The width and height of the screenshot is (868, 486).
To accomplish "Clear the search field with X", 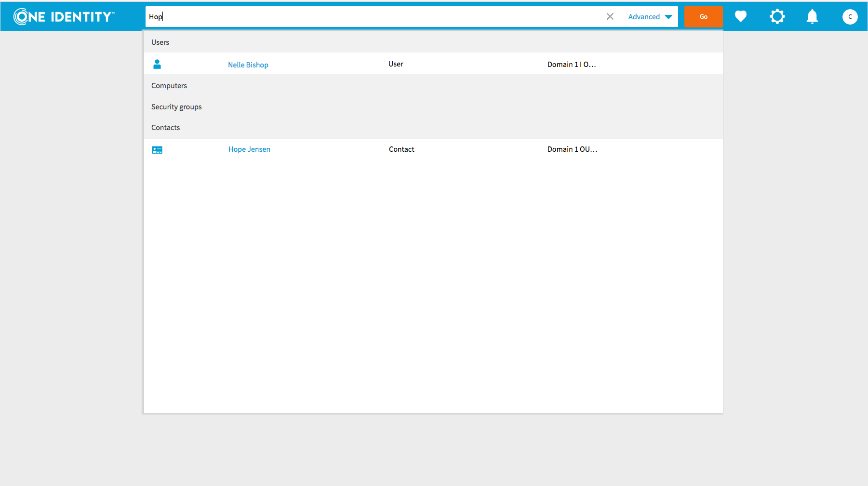I will [x=610, y=16].
